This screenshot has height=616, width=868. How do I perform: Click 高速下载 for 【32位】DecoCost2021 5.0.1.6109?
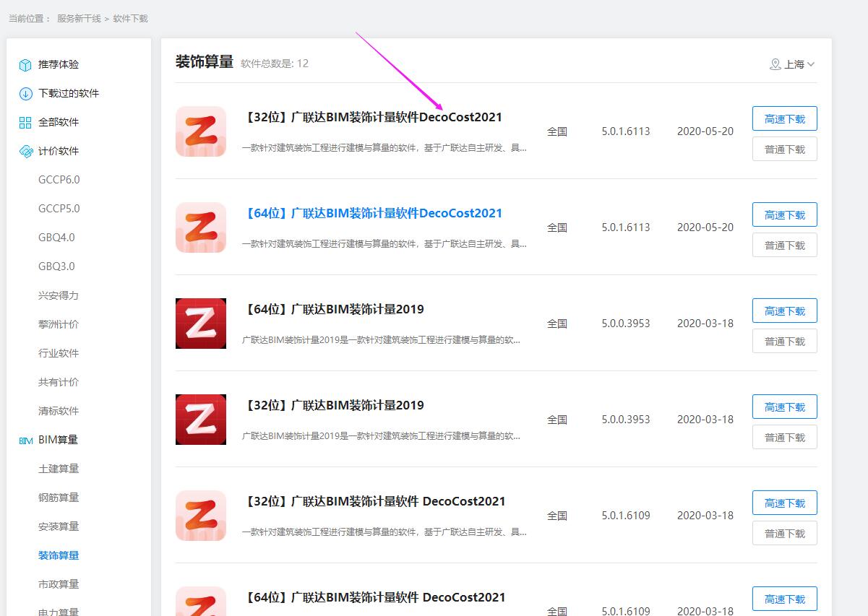785,503
